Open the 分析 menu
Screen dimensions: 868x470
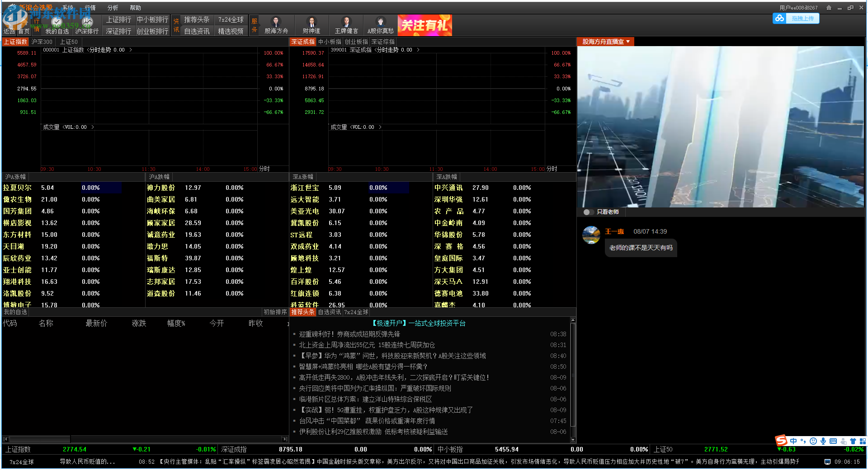tap(113, 8)
